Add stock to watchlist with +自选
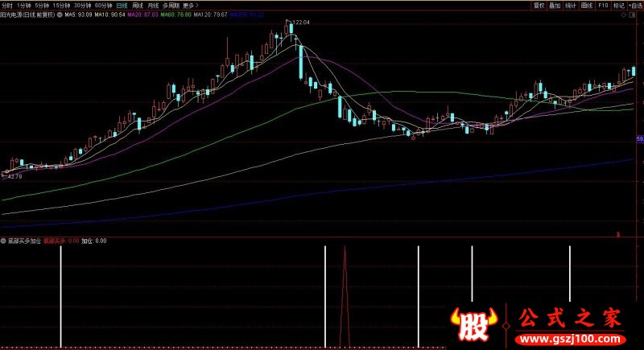 point(635,5)
